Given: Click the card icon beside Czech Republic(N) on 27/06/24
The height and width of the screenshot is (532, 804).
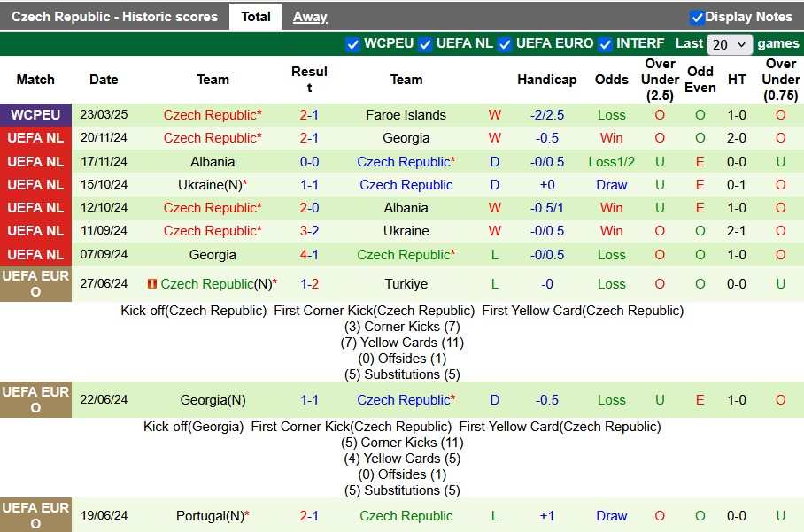Looking at the screenshot, I should pyautogui.click(x=152, y=284).
